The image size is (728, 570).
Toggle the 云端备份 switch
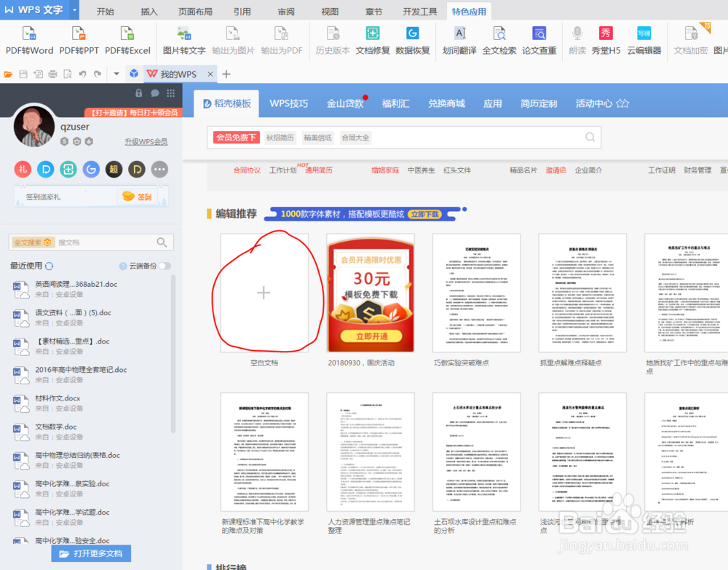[165, 266]
